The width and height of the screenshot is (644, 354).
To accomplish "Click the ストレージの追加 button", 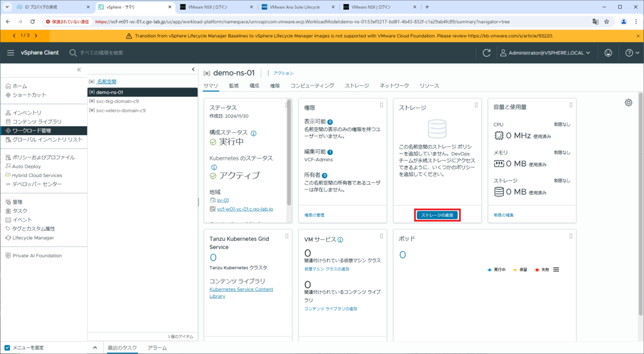I will [437, 215].
